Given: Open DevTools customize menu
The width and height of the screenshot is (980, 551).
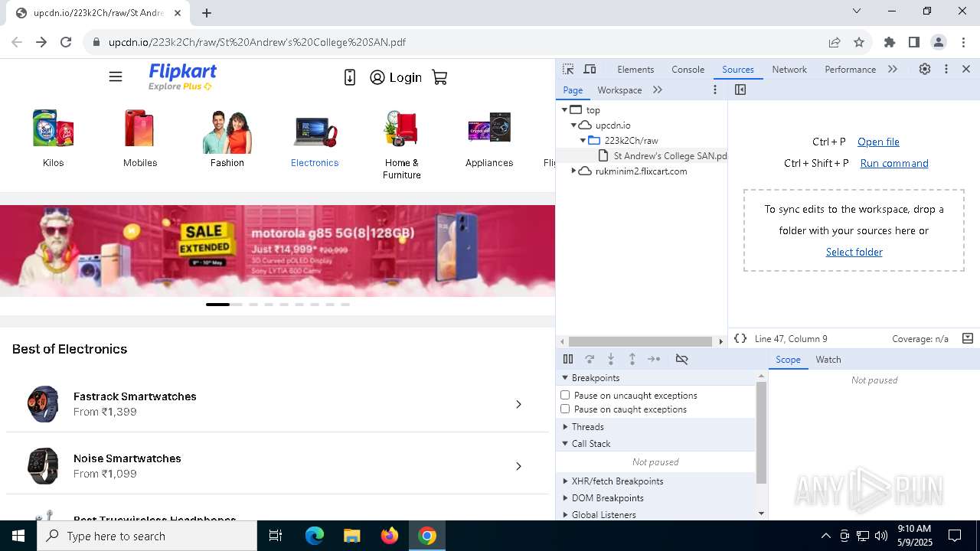Looking at the screenshot, I should point(946,69).
